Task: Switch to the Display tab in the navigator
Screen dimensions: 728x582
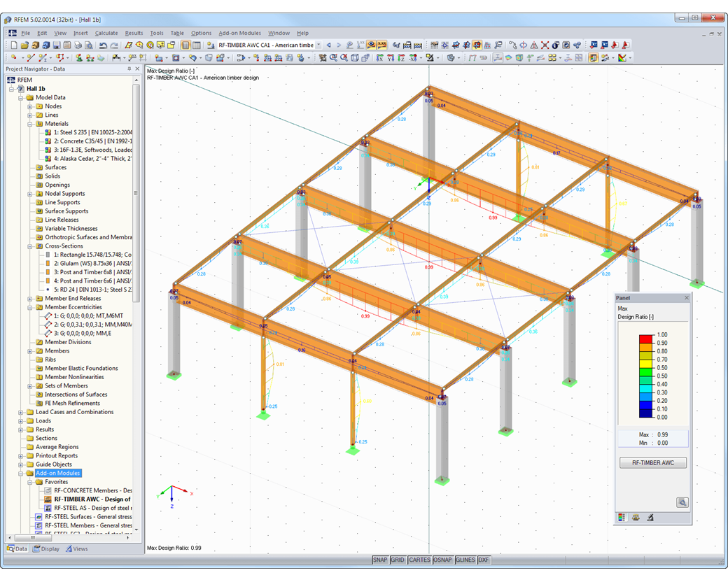Action: [x=46, y=549]
